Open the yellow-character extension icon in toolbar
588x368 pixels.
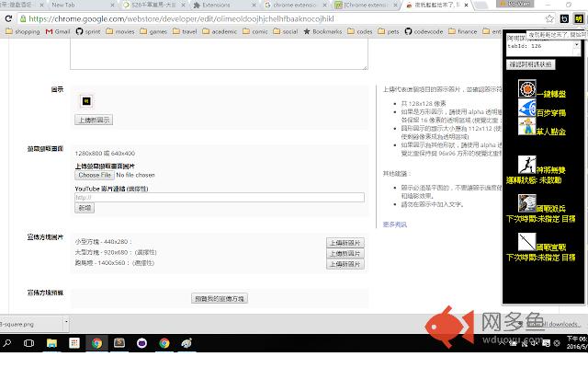[x=579, y=18]
